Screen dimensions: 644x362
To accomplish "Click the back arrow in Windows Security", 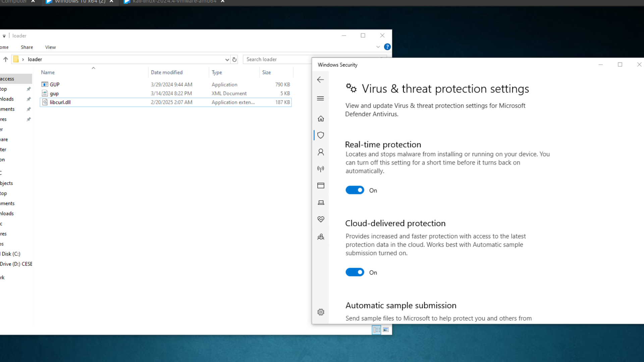I will click(x=320, y=79).
